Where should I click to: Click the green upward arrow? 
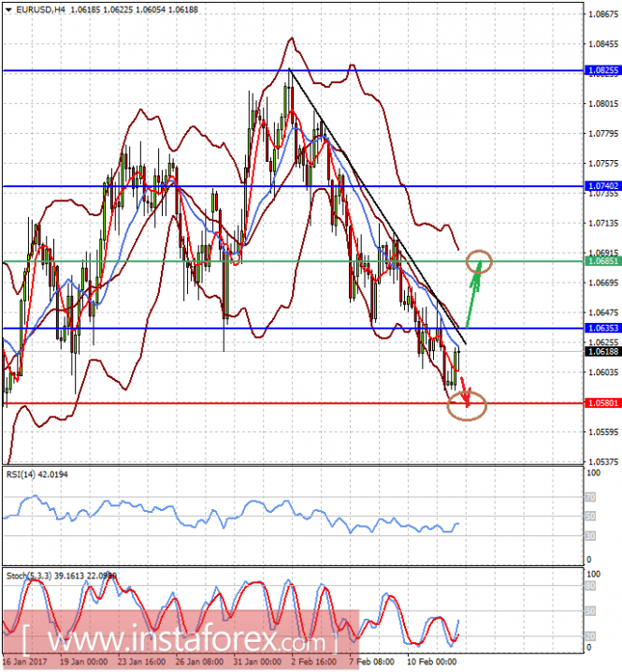[x=474, y=295]
